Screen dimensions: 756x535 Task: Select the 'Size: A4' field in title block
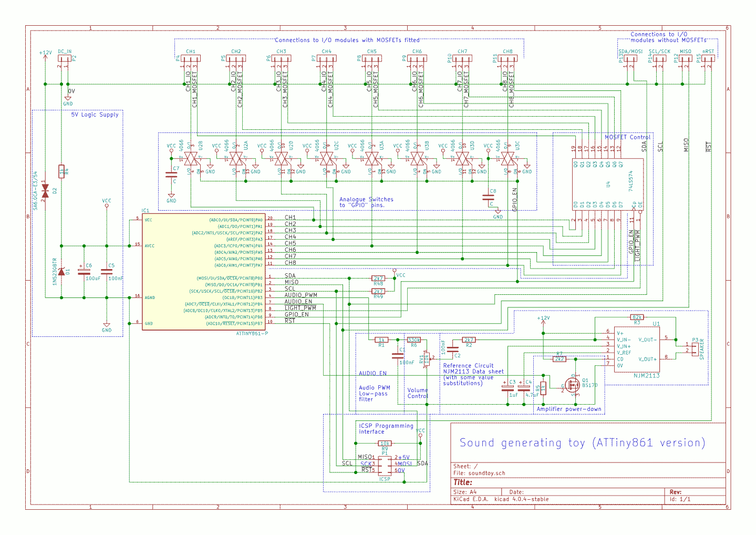465,492
